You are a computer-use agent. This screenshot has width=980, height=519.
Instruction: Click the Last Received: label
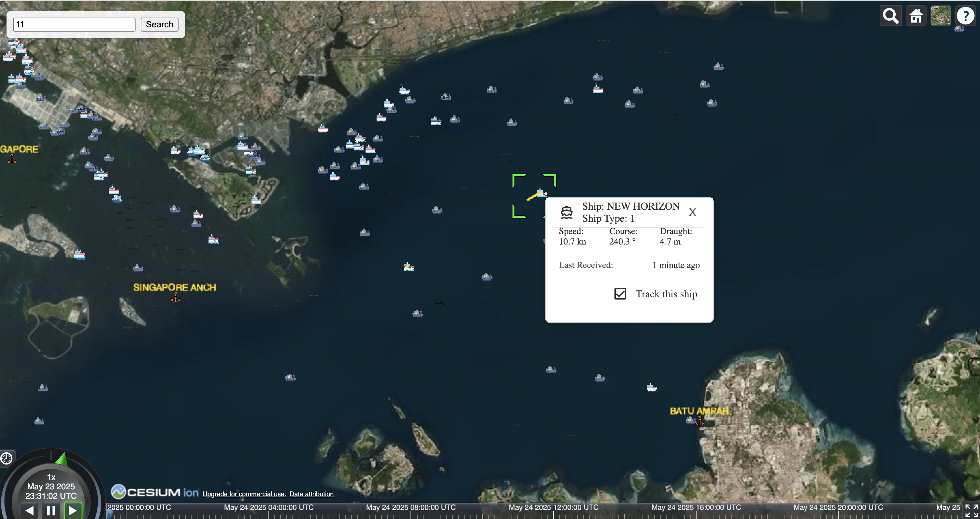[x=585, y=265]
